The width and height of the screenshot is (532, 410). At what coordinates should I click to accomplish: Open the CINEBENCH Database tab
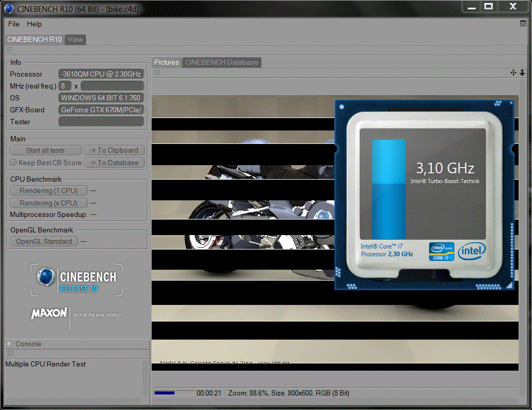pyautogui.click(x=221, y=63)
